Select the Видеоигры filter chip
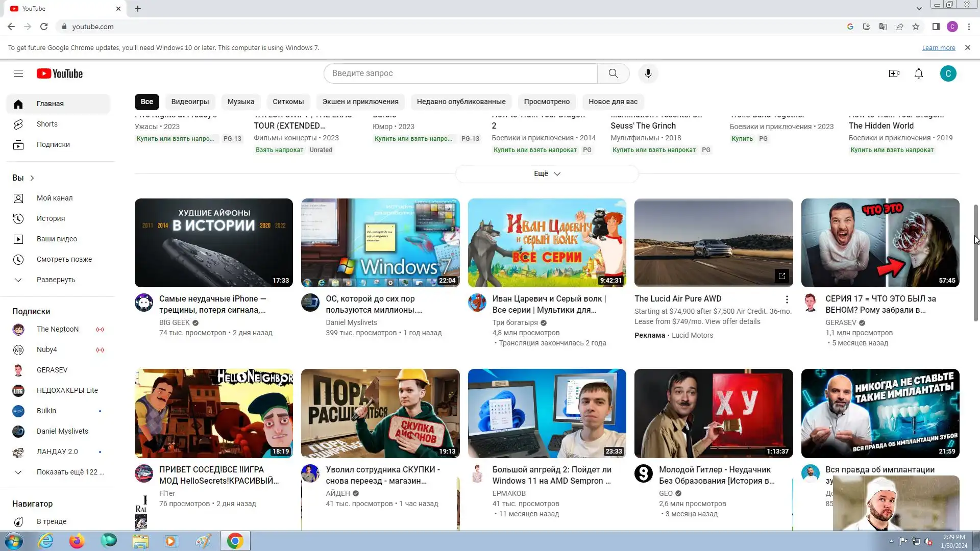 [190, 102]
